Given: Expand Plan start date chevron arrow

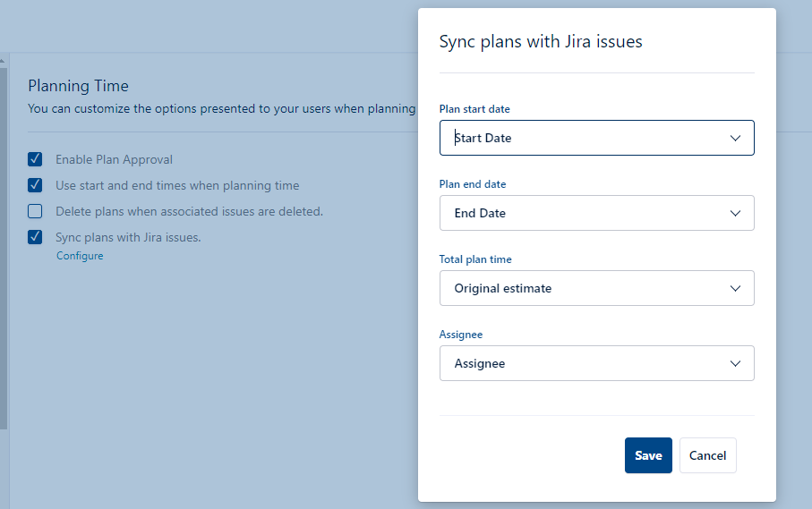Looking at the screenshot, I should [735, 138].
